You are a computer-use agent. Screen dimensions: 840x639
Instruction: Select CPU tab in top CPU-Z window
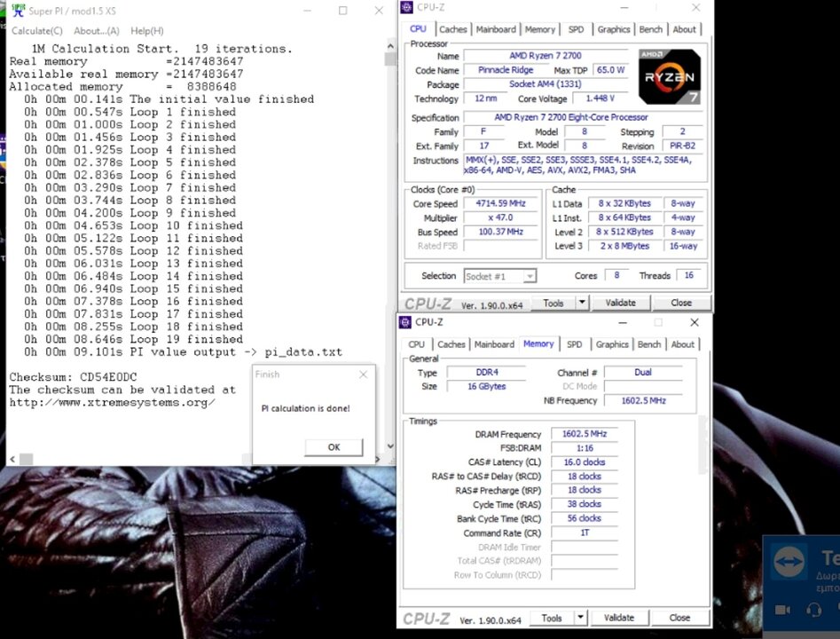(x=418, y=29)
